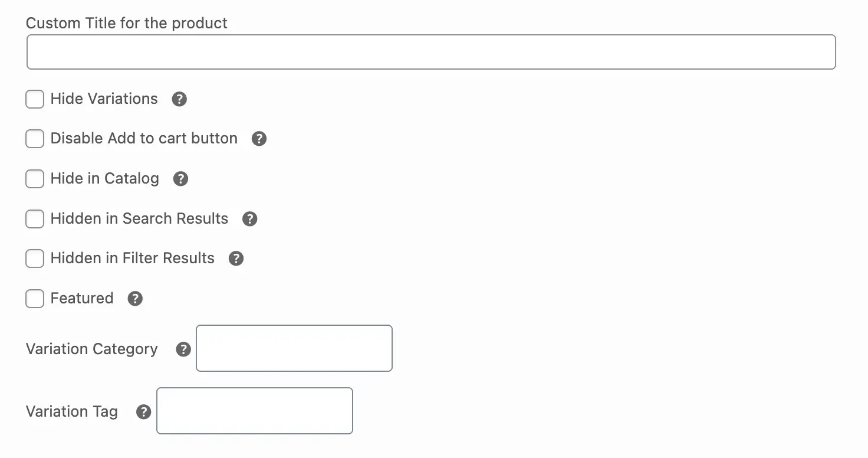The width and height of the screenshot is (868, 458).
Task: Check the Hide in Catalog box
Action: [35, 179]
